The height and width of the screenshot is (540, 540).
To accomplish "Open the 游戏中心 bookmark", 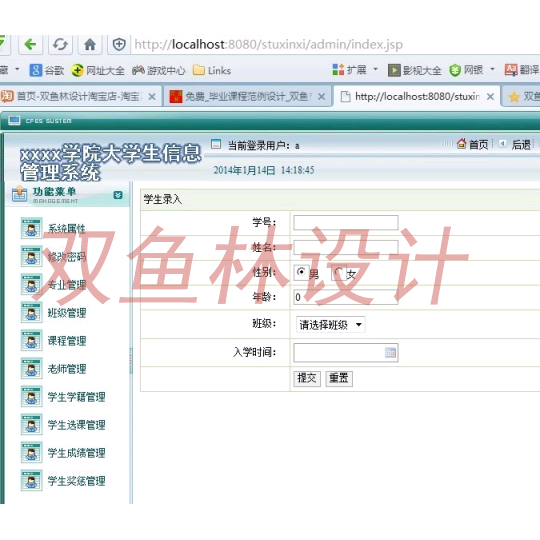I will [159, 70].
